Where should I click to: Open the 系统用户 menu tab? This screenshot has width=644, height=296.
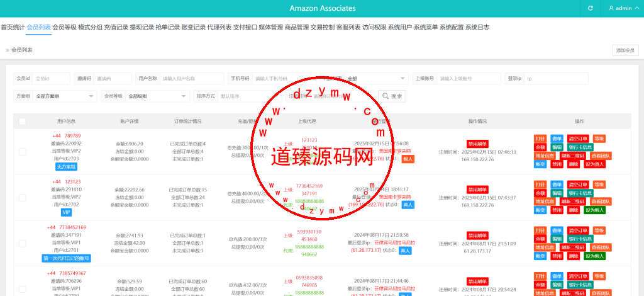(400, 28)
